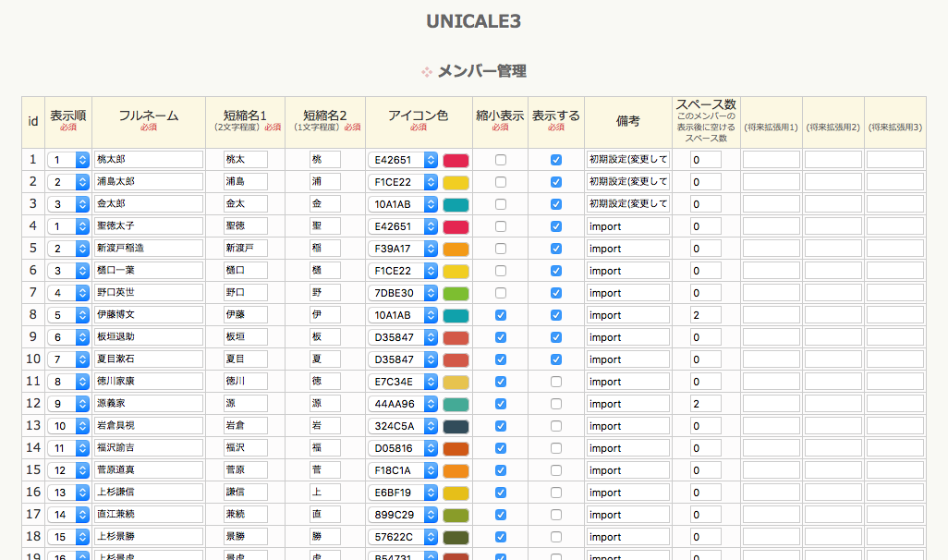
Task: Click the color swatch beside 44AA96
Action: pos(456,404)
